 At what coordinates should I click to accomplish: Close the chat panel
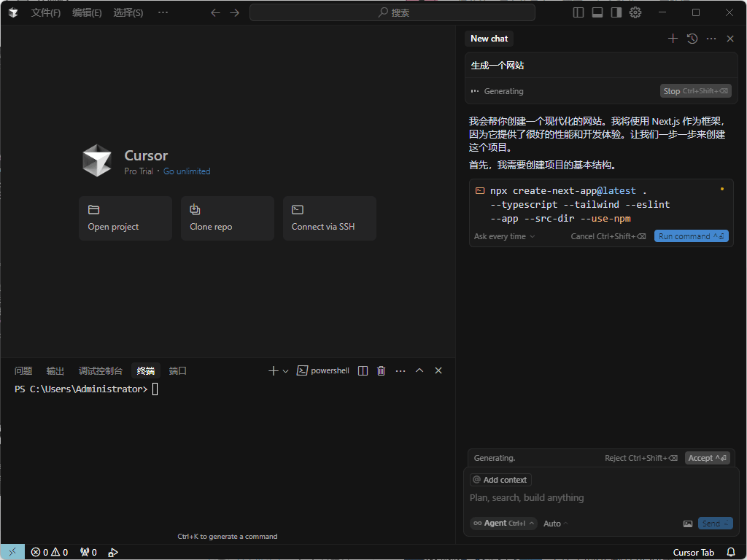[730, 39]
